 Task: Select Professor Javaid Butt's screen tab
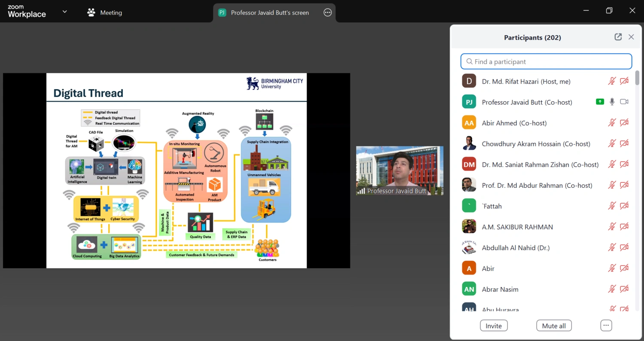[270, 12]
